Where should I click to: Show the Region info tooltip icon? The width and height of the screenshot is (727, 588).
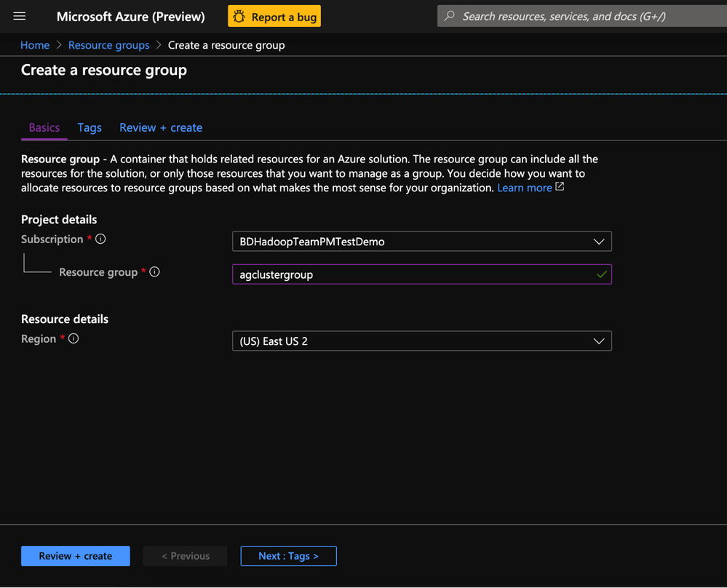tap(74, 338)
